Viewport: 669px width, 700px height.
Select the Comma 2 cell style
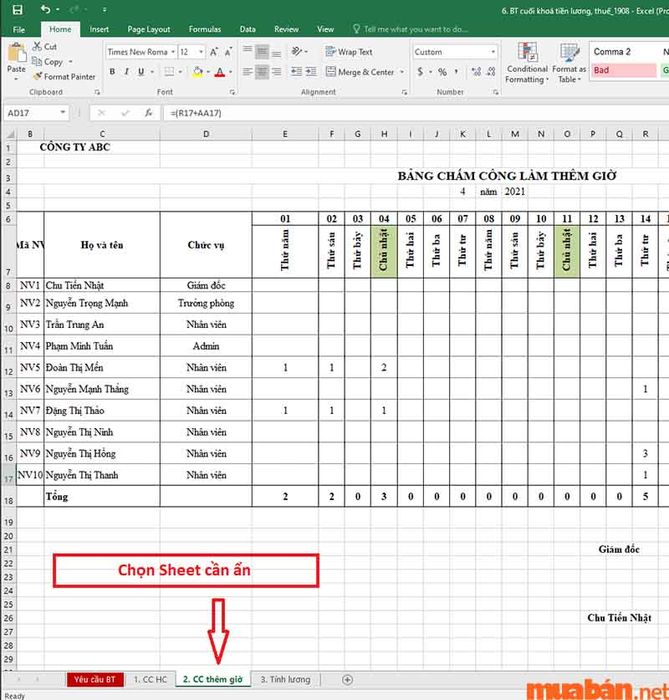[623, 52]
